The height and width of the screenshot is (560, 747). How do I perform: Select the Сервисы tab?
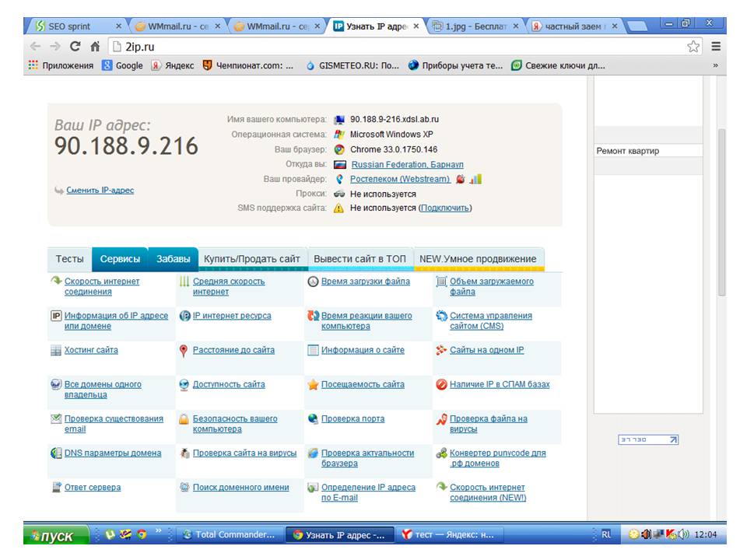point(120,259)
